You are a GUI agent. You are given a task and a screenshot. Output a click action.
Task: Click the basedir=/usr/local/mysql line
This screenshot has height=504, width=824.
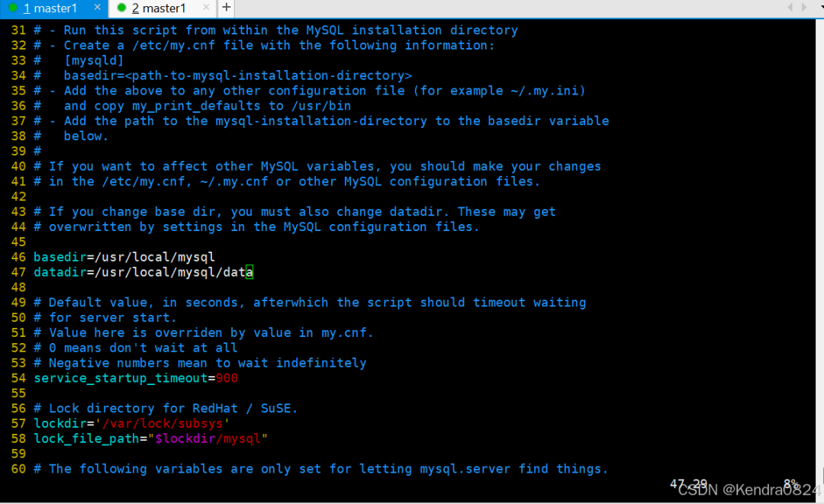[x=124, y=257]
